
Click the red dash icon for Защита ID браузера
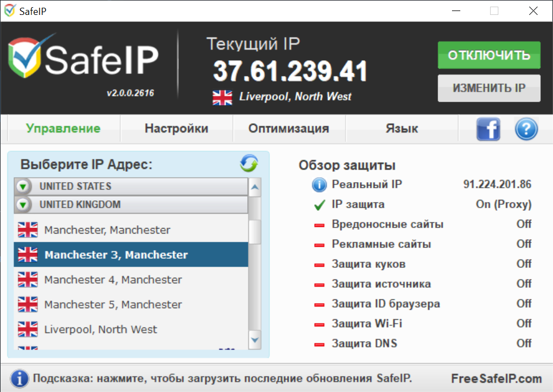(x=319, y=305)
